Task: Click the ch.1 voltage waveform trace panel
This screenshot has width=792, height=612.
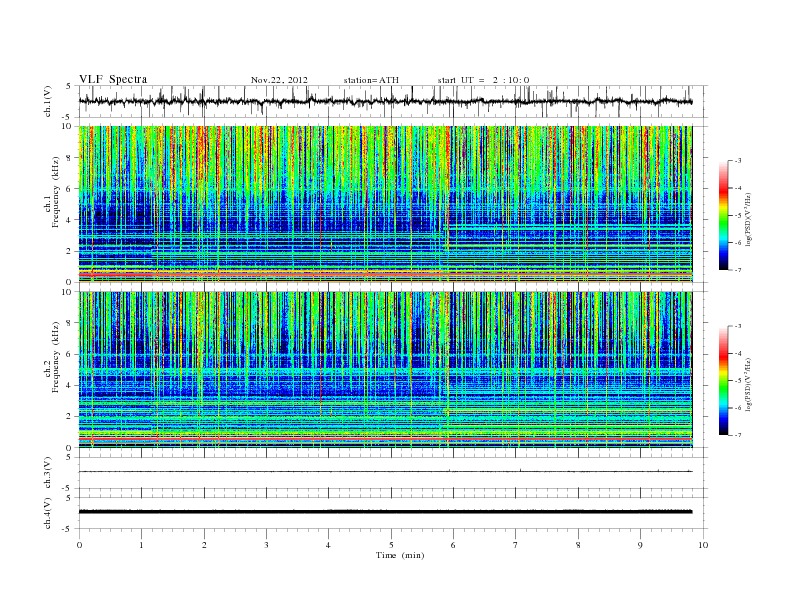Action: coord(393,101)
